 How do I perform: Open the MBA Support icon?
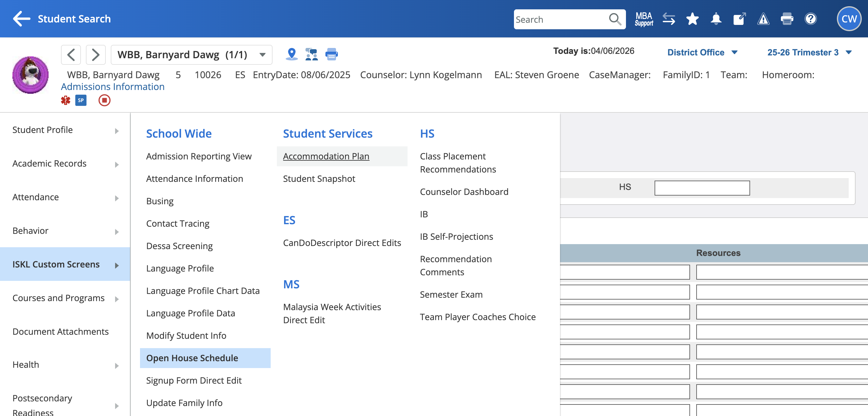644,19
